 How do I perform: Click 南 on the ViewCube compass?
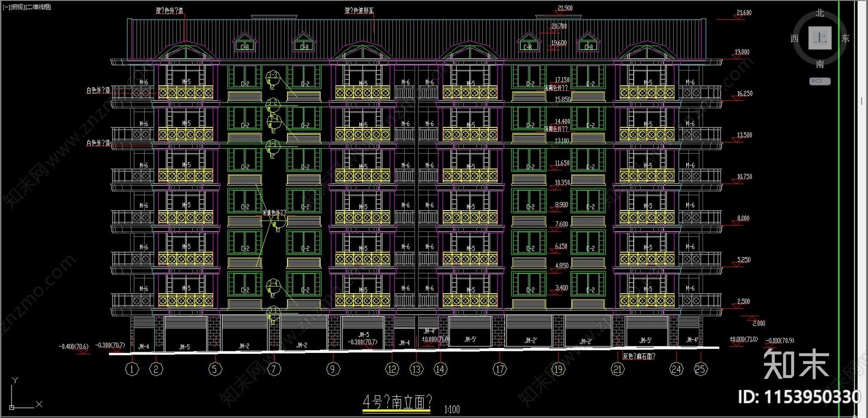(x=820, y=64)
